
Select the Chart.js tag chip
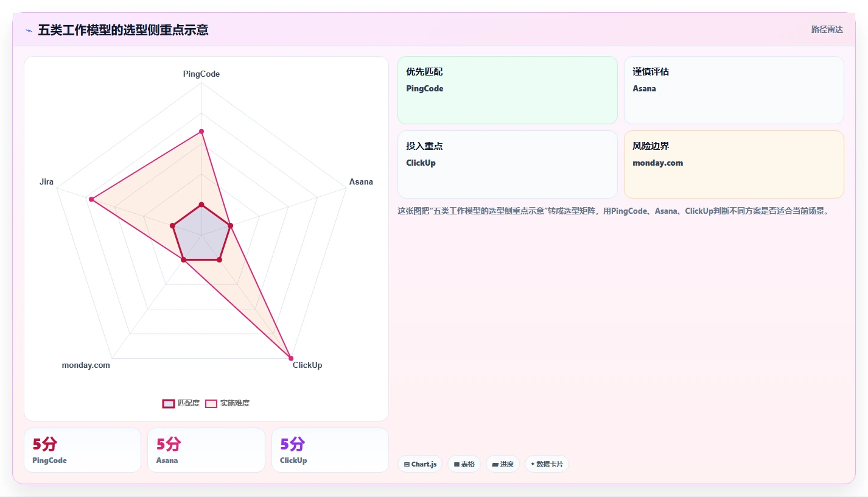point(420,464)
